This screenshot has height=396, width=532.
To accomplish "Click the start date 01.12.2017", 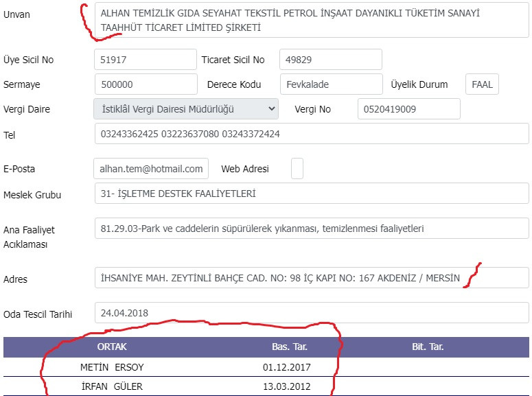I will click(287, 367).
